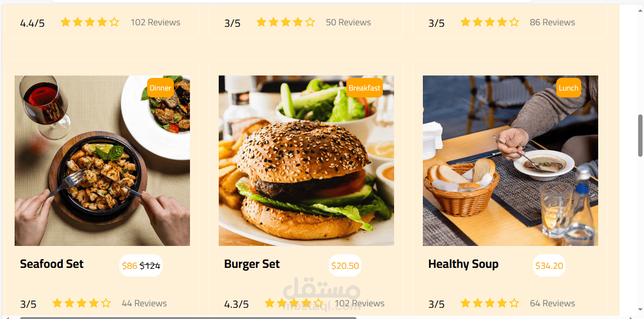Open the Burger Set food photo
644x319 pixels.
point(306,161)
